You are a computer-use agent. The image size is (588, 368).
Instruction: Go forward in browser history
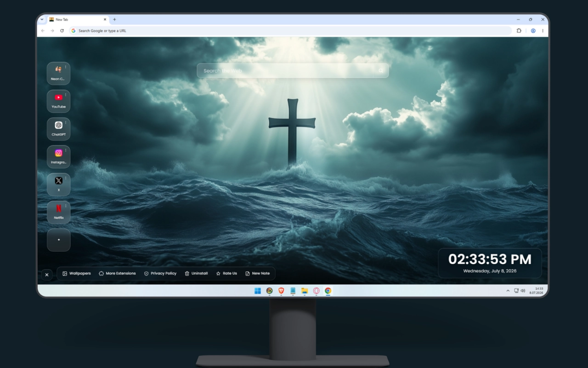tap(52, 31)
